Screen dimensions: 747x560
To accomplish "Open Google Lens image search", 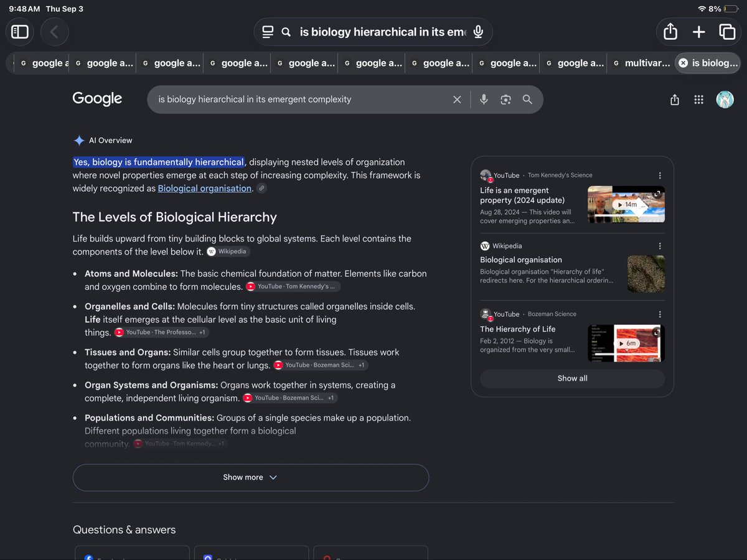I will [505, 100].
